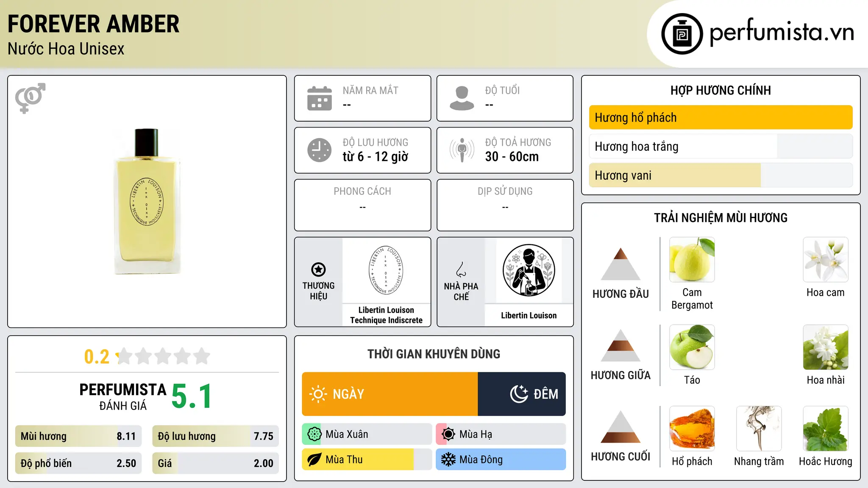Click the star rating row

point(163,356)
